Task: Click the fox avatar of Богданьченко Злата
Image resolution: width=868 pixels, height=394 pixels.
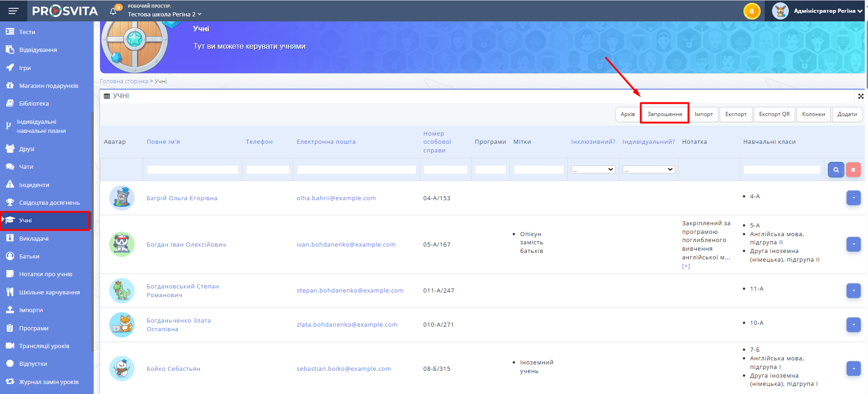Action: pyautogui.click(x=122, y=324)
